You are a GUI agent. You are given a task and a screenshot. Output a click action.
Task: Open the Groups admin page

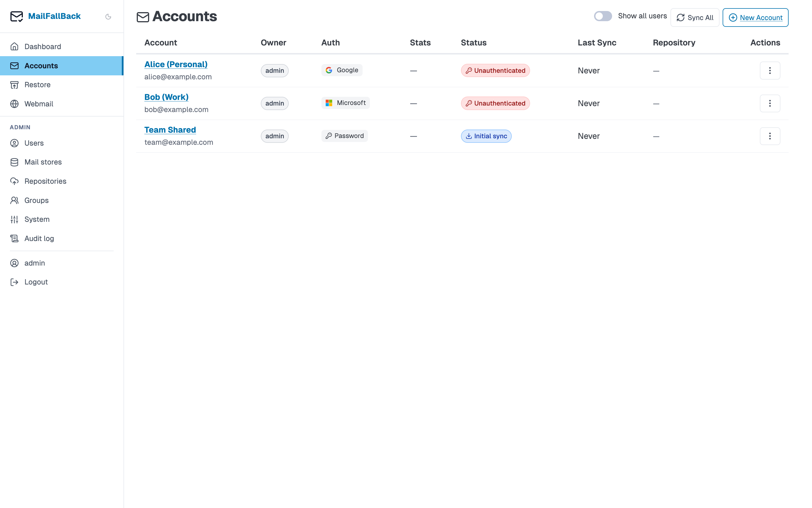pos(62,200)
